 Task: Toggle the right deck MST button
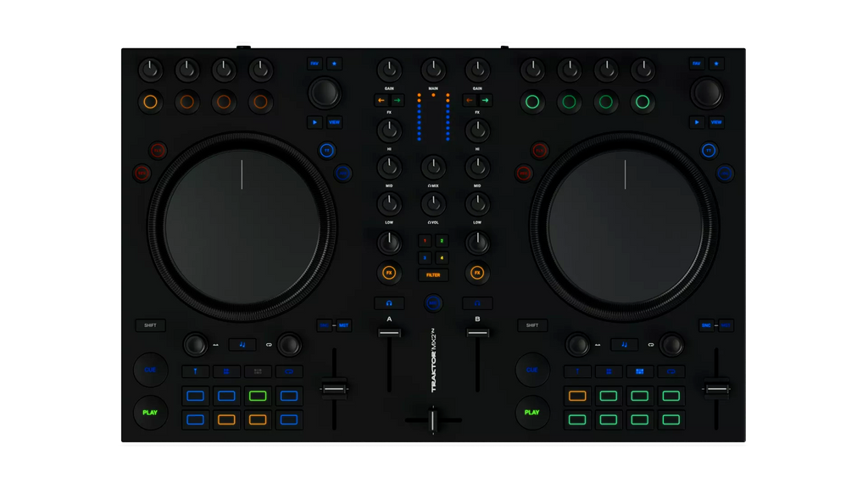726,325
